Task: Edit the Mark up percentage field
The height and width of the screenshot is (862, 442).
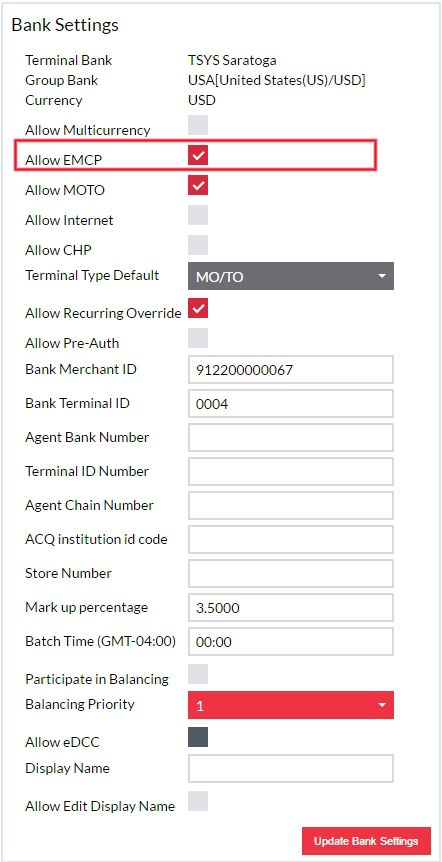Action: (x=291, y=607)
